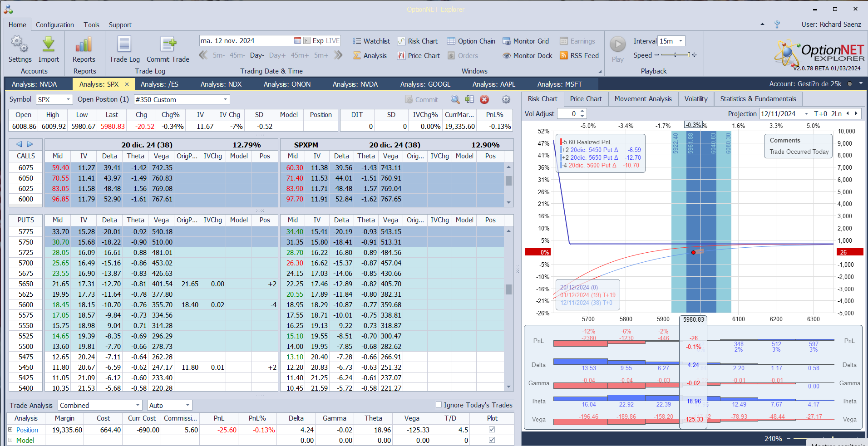The image size is (868, 446).
Task: Go to next expiration with right arrow
Action: (x=30, y=144)
